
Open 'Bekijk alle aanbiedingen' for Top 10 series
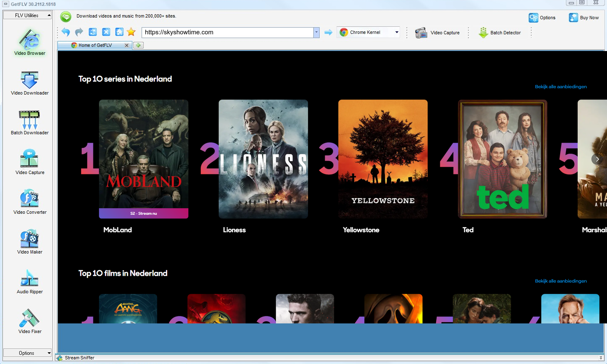click(x=561, y=87)
